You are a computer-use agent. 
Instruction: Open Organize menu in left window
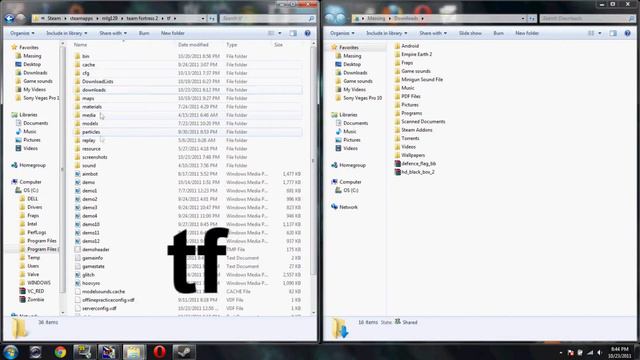22,33
